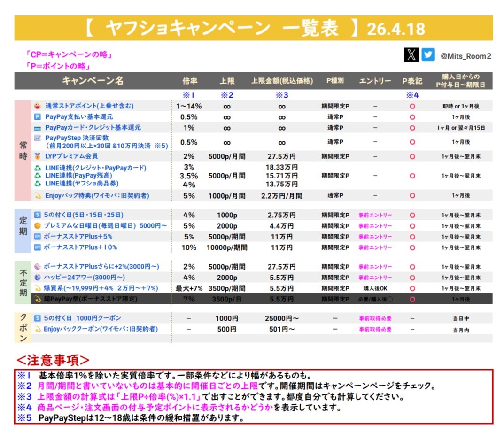The image size is (504, 440).
Task: Click the ※5 PayPayStep note line
Action: point(131,418)
